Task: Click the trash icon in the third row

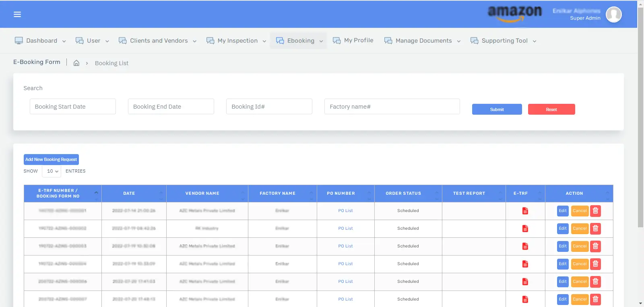Action: [x=595, y=246]
